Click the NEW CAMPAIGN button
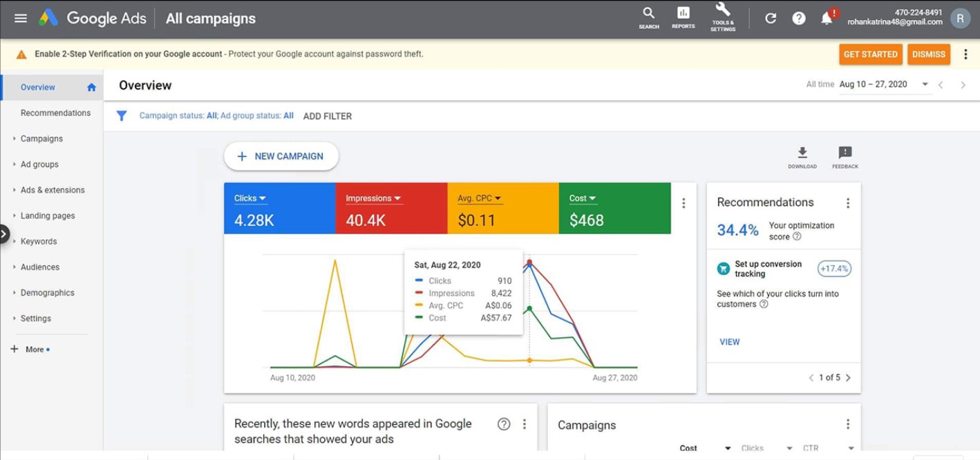Image resolution: width=980 pixels, height=460 pixels. click(x=281, y=156)
